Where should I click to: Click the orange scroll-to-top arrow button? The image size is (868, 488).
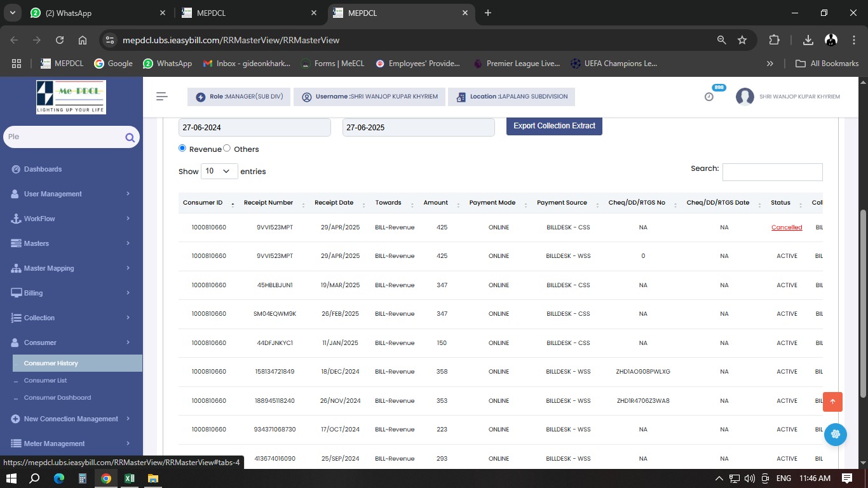click(x=832, y=402)
